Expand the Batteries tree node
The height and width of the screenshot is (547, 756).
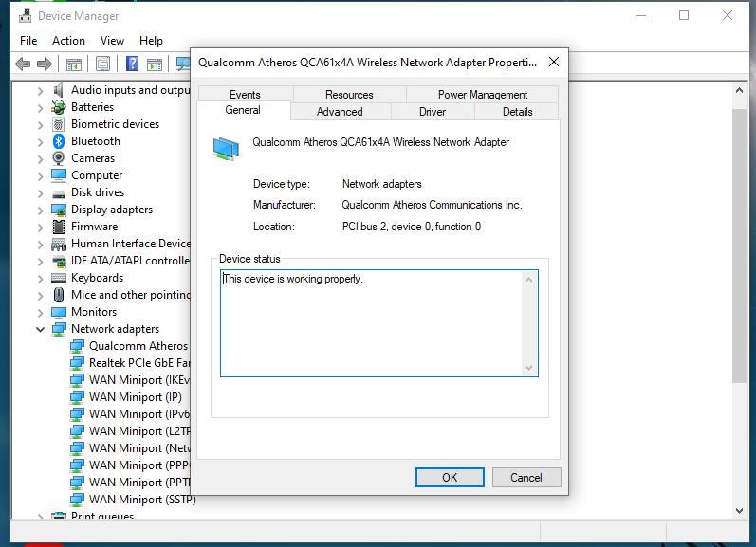pos(41,107)
